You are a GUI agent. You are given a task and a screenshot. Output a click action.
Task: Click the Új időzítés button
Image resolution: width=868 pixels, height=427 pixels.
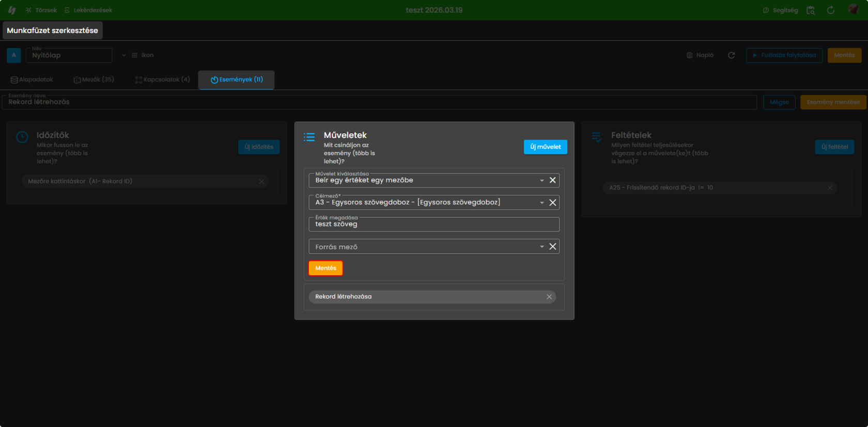click(x=259, y=147)
